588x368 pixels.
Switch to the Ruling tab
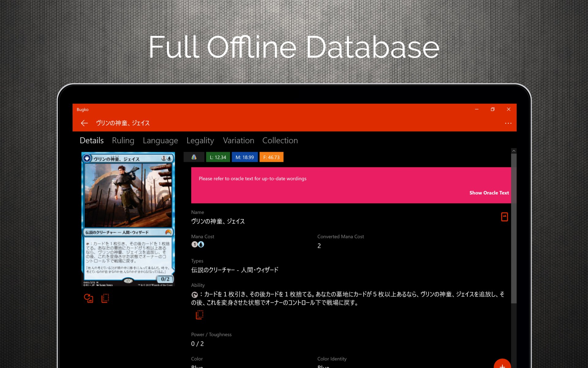point(123,140)
